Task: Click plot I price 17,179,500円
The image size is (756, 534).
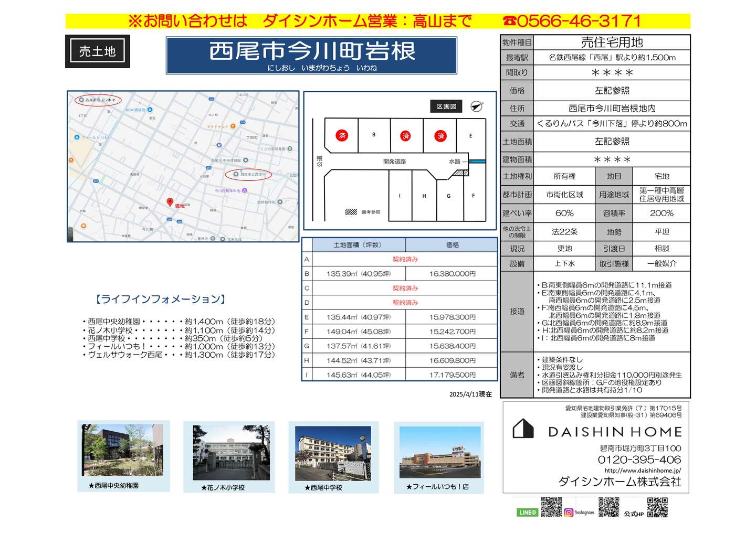Action: (x=452, y=375)
